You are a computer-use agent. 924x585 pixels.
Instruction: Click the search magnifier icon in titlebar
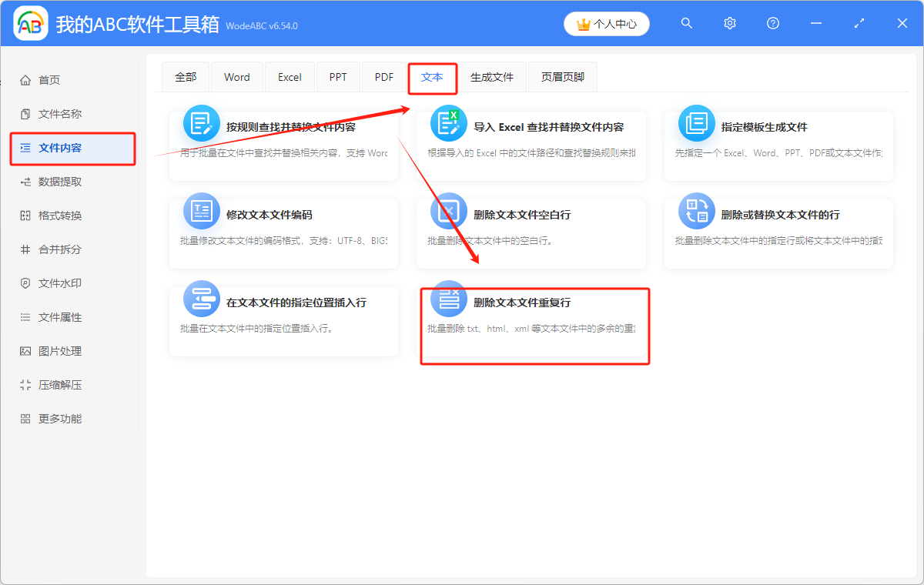(686, 23)
